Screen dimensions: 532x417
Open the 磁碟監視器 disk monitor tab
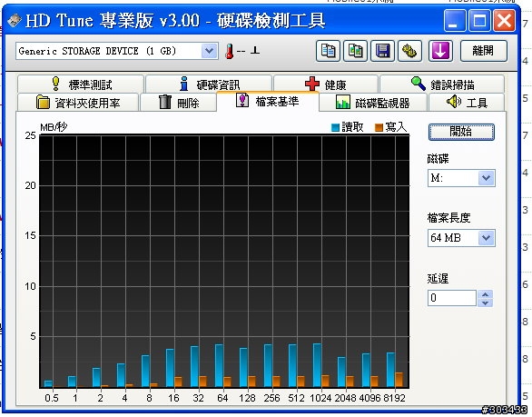tap(373, 103)
